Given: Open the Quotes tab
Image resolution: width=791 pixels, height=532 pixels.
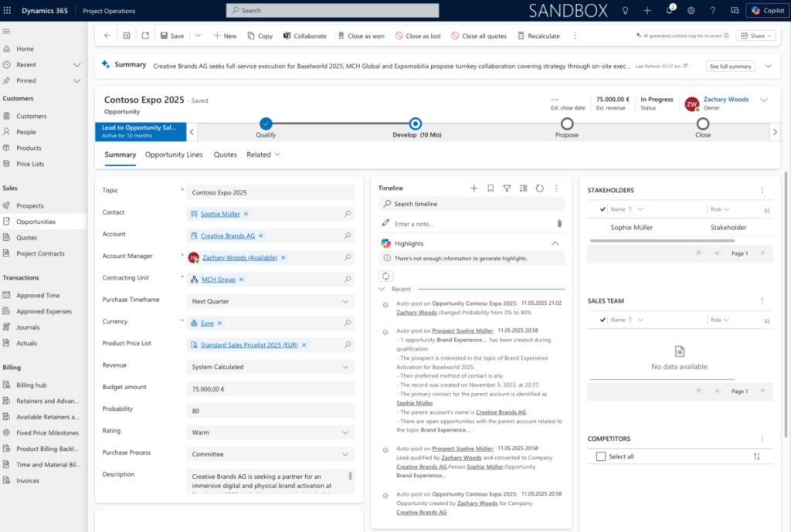Looking at the screenshot, I should pos(225,154).
